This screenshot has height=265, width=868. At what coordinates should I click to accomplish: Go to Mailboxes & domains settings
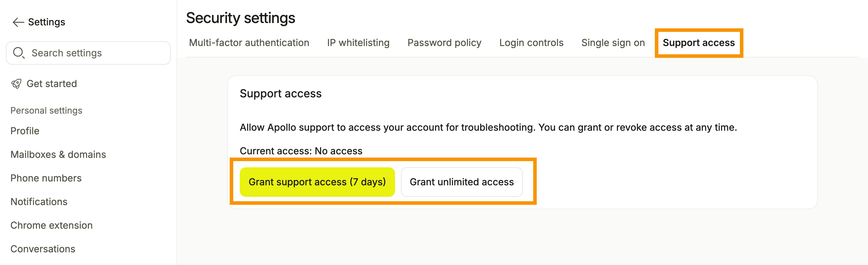coord(58,154)
